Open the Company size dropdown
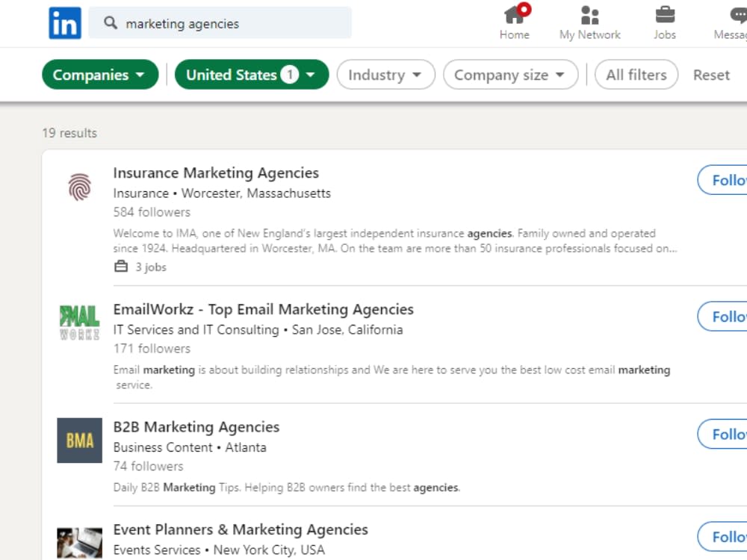This screenshot has width=747, height=560. [x=510, y=75]
